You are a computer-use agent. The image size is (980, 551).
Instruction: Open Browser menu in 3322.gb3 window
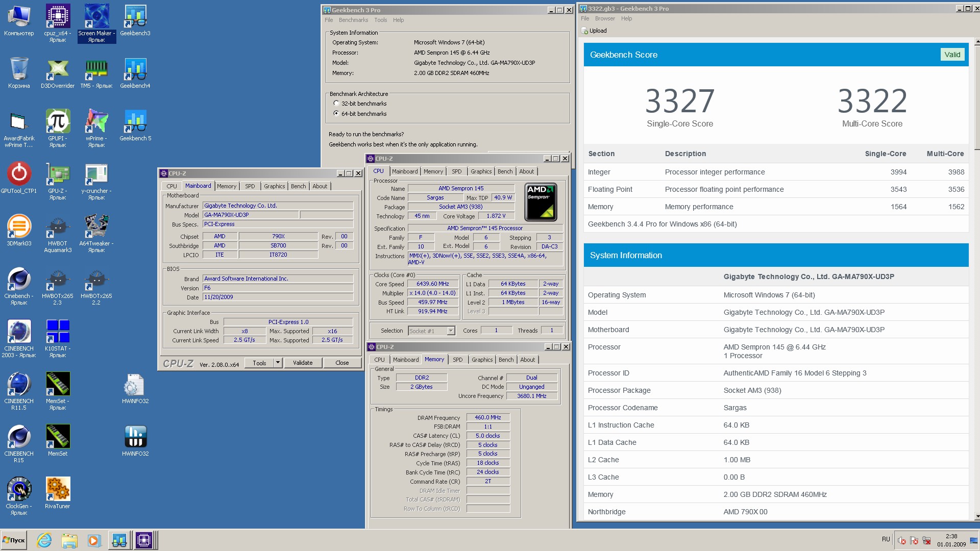[605, 18]
